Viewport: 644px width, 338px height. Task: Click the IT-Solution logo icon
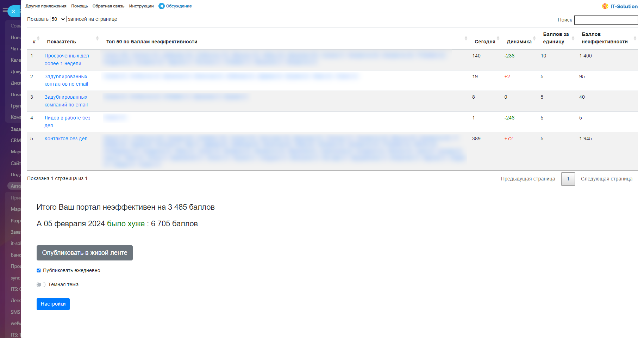(605, 6)
